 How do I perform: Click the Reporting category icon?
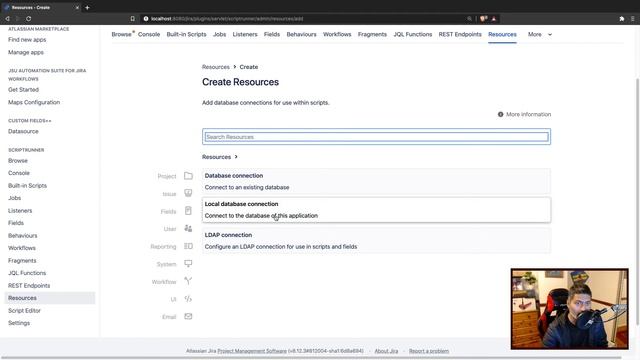188,246
